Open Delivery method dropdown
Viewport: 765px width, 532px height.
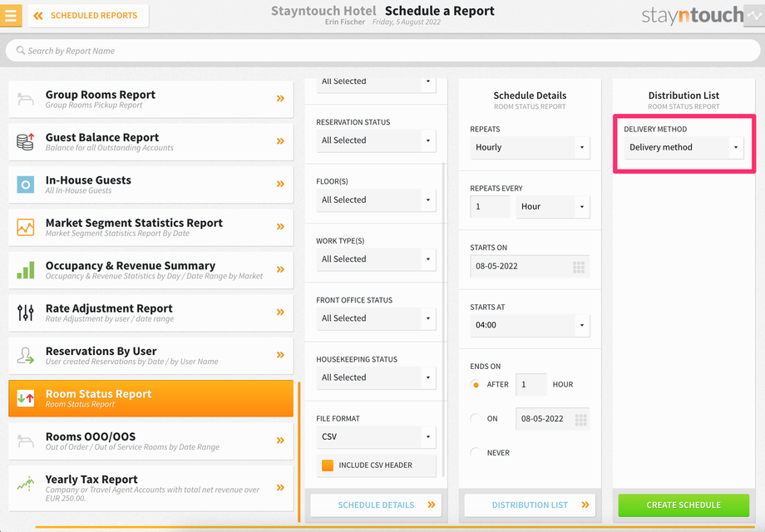pos(684,147)
